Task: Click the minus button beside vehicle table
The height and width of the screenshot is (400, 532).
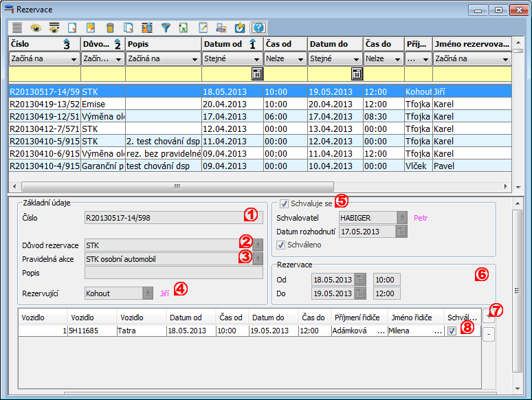Action: (x=489, y=335)
